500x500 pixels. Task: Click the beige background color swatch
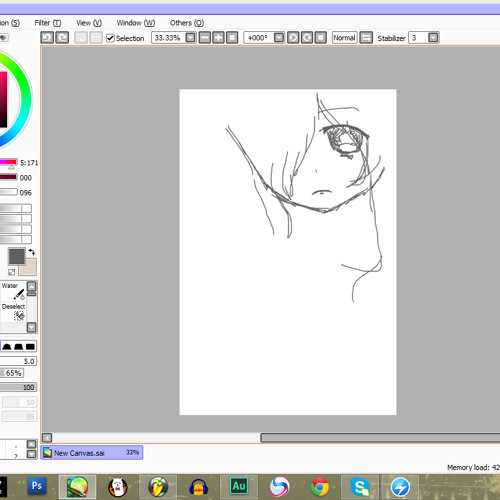[29, 269]
